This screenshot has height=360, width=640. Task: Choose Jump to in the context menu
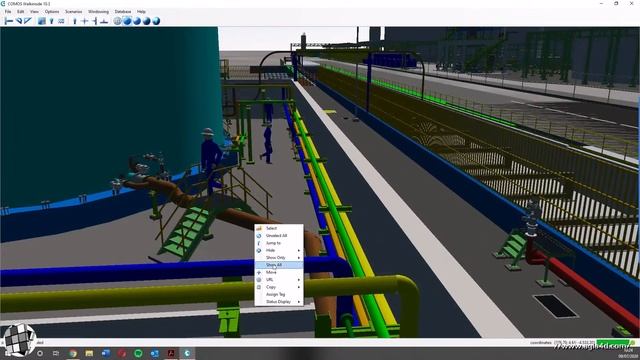coord(279,243)
